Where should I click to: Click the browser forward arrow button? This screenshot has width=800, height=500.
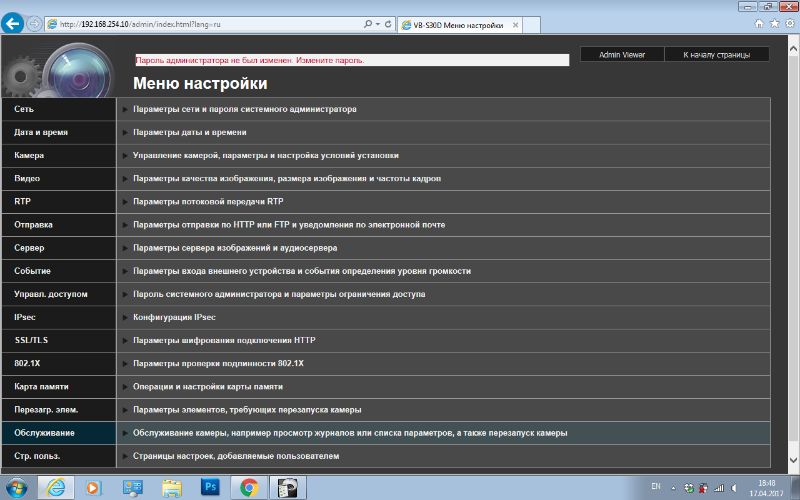pyautogui.click(x=34, y=24)
